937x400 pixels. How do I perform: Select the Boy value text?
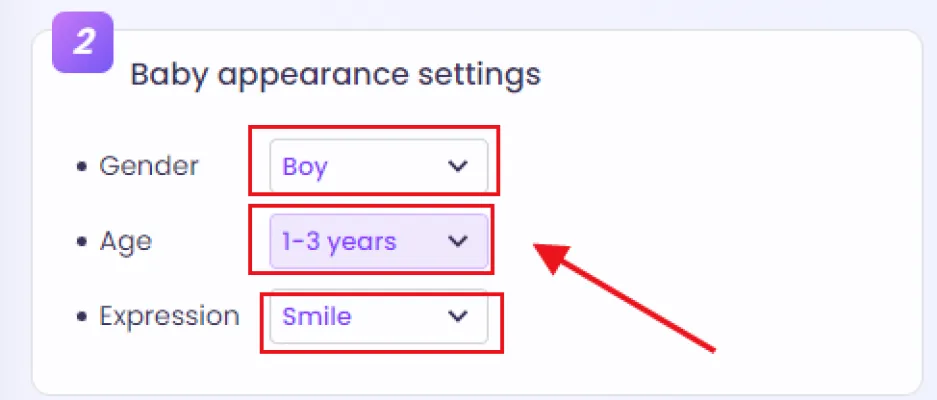click(x=305, y=167)
